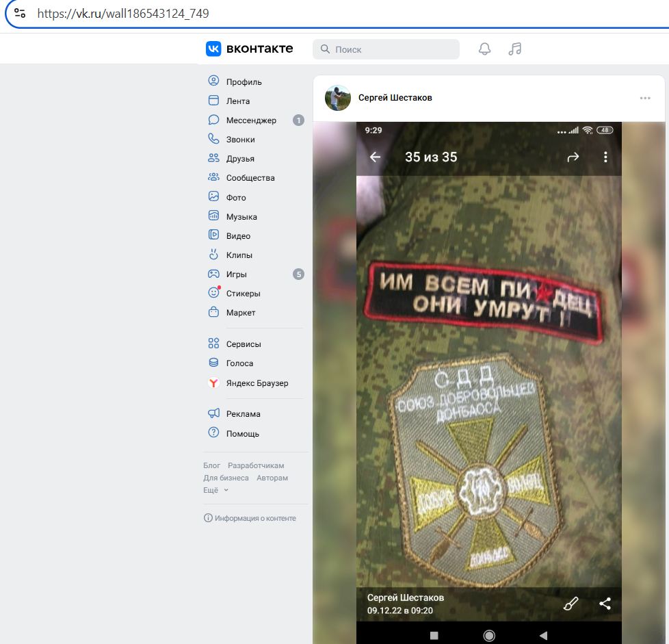
Task: Open the post author's avatar thumbnail
Action: pos(337,98)
